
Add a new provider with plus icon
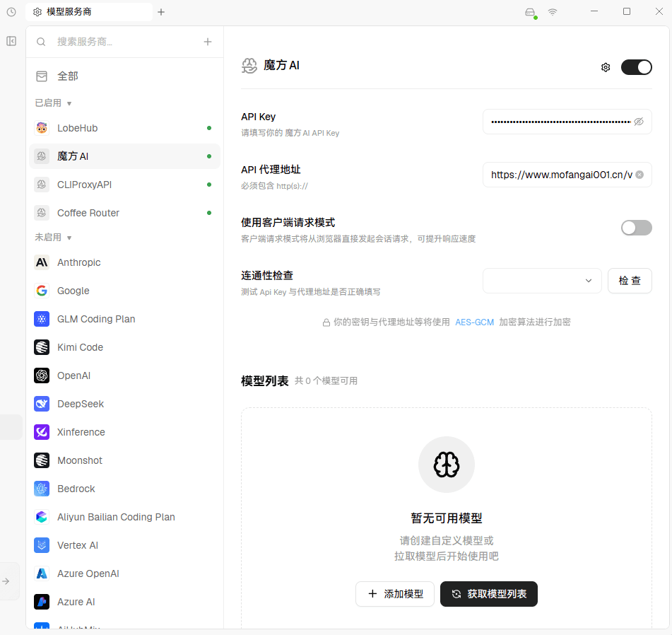pos(208,42)
